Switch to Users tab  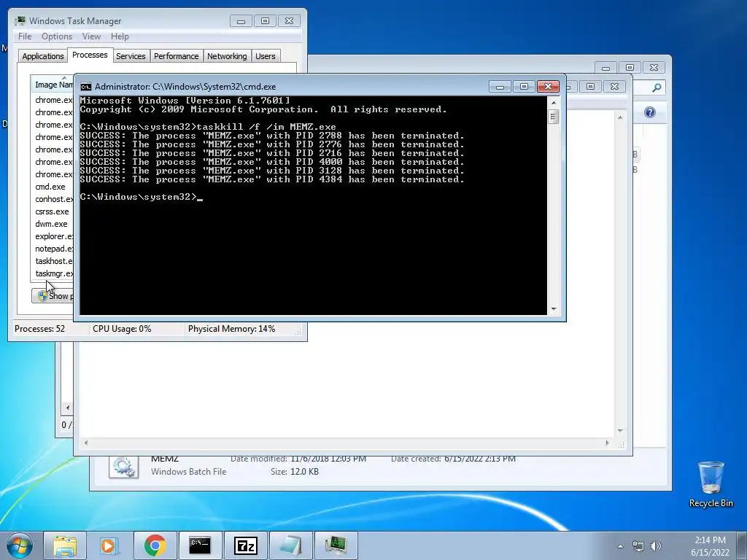(266, 56)
